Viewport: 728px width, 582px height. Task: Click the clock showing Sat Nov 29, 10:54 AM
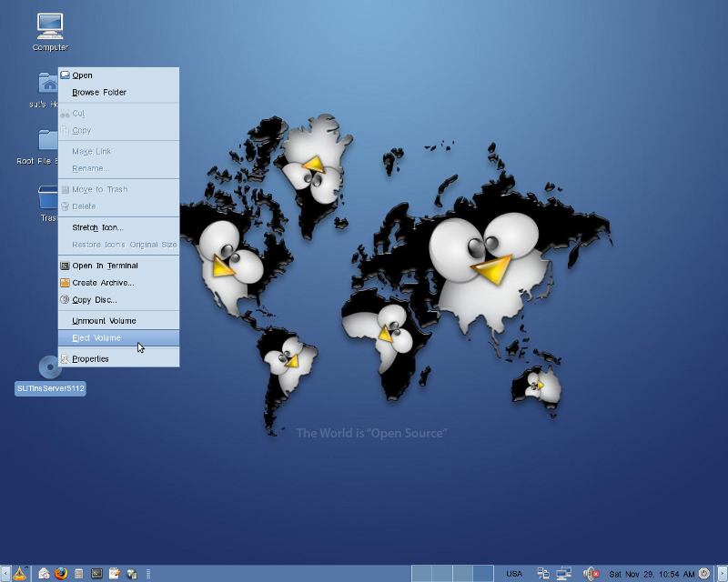pyautogui.click(x=652, y=574)
